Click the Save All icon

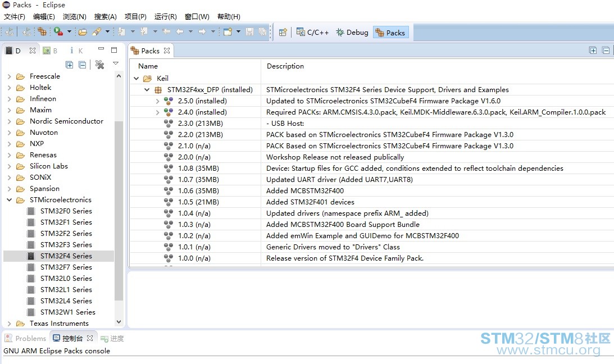tap(263, 31)
